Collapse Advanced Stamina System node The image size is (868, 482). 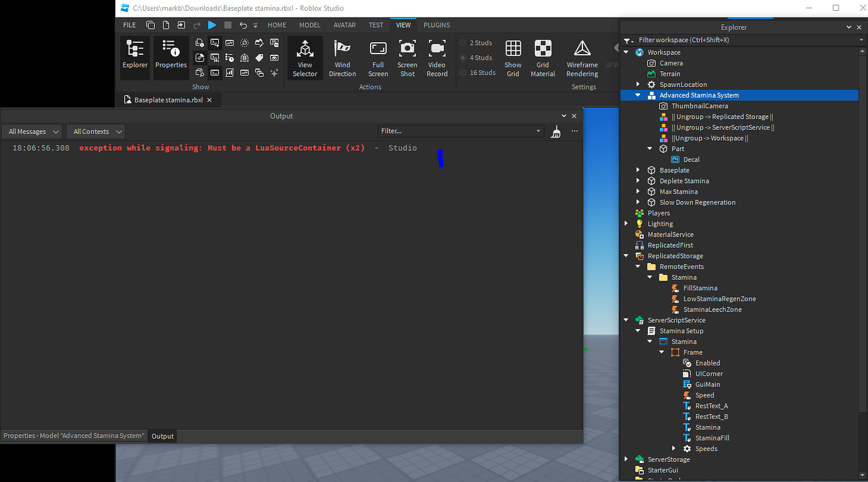point(638,95)
